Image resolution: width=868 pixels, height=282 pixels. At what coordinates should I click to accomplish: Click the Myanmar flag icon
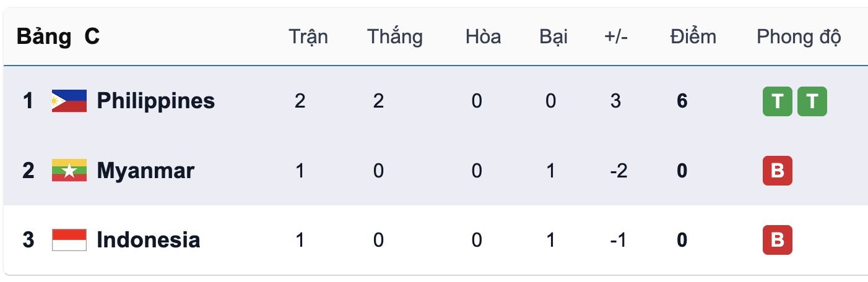click(x=69, y=170)
